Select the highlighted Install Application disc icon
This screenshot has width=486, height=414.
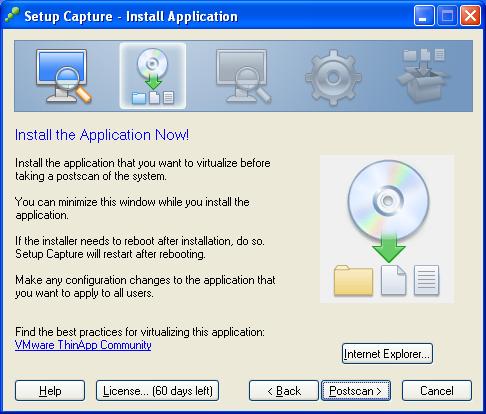pos(153,76)
